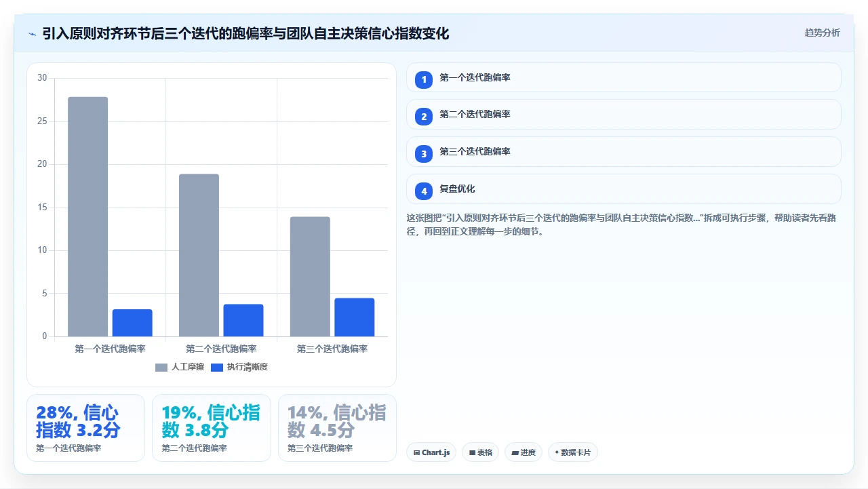This screenshot has width=868, height=489.
Task: Click the gray bar for 第一个迭代跑偏率
Action: (x=88, y=216)
